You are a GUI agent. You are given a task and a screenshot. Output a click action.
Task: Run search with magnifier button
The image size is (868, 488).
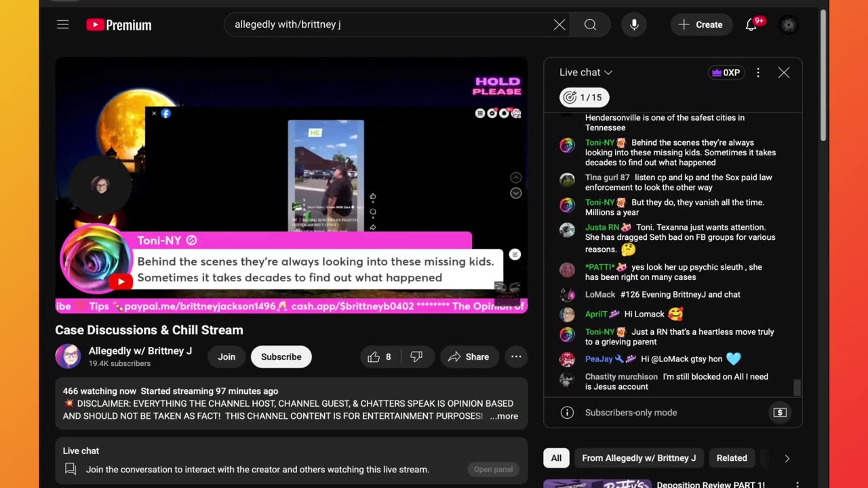coord(591,24)
